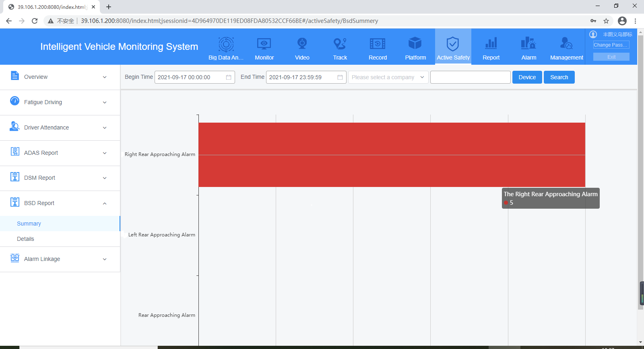Open the Report bar-chart icon

491,43
